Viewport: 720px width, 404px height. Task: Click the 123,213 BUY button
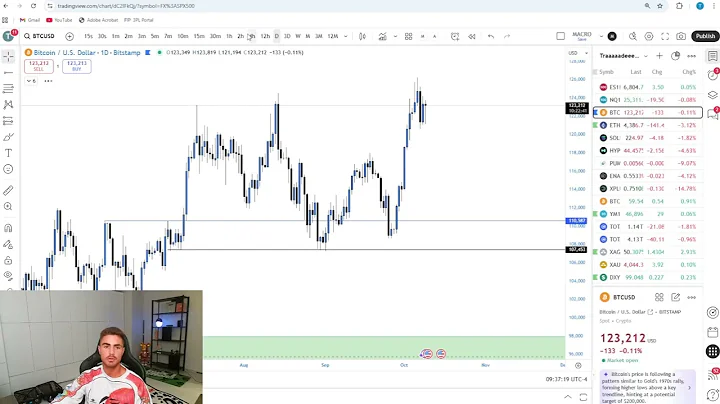77,66
